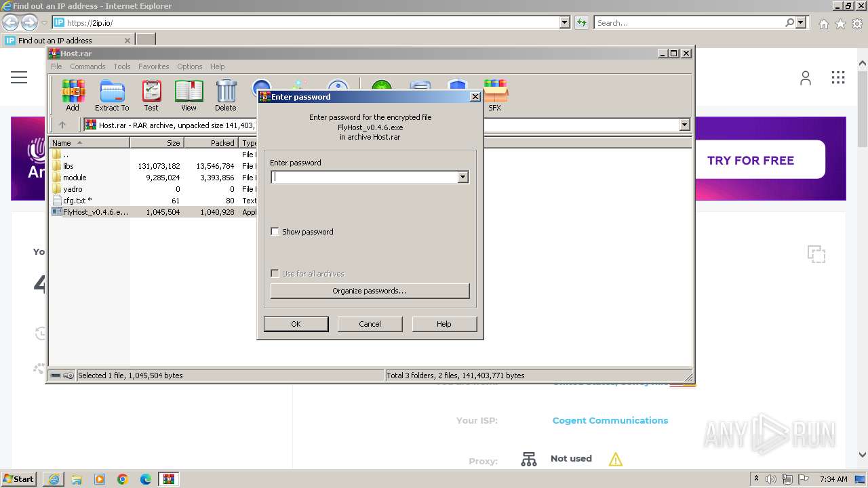Go up one folder level in WinRAR
This screenshot has height=488, width=868.
62,125
